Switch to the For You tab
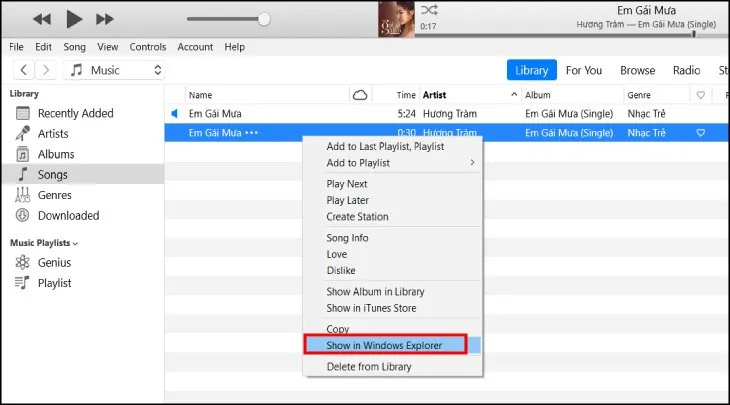 tap(584, 70)
